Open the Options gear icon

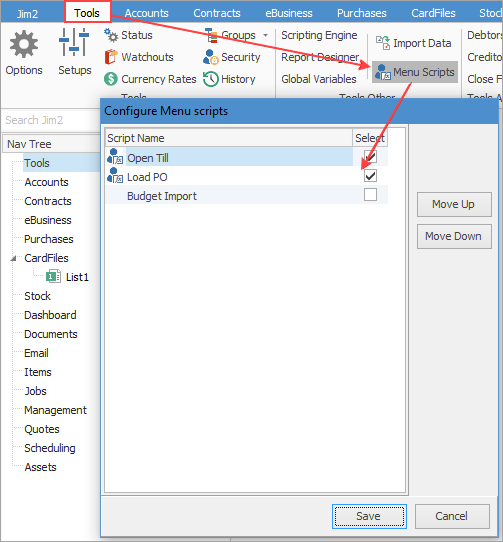[x=24, y=44]
